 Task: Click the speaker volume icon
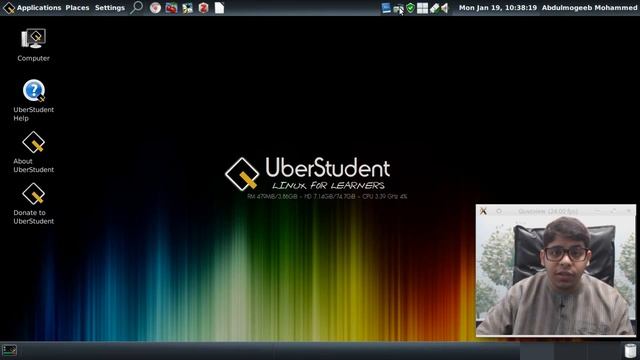[444, 8]
